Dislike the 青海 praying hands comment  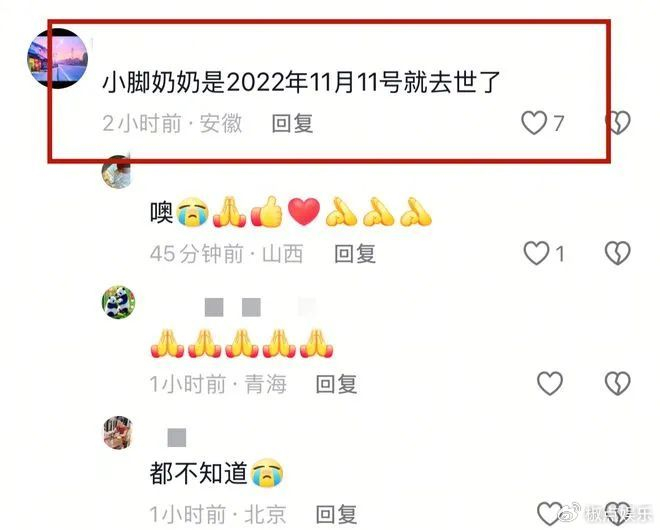pos(617,384)
